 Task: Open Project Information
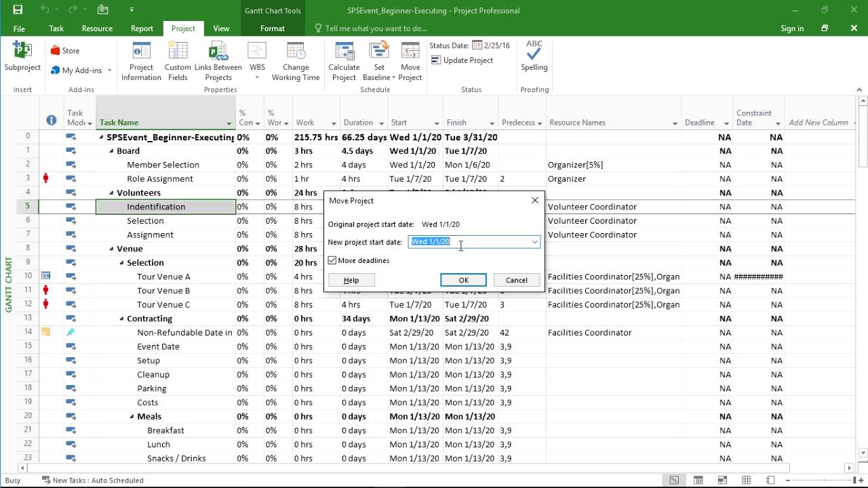click(x=141, y=61)
